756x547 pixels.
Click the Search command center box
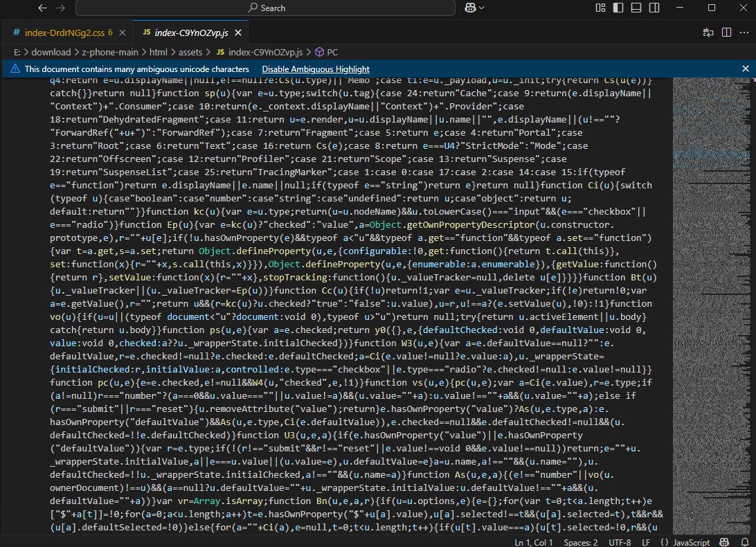click(x=265, y=8)
